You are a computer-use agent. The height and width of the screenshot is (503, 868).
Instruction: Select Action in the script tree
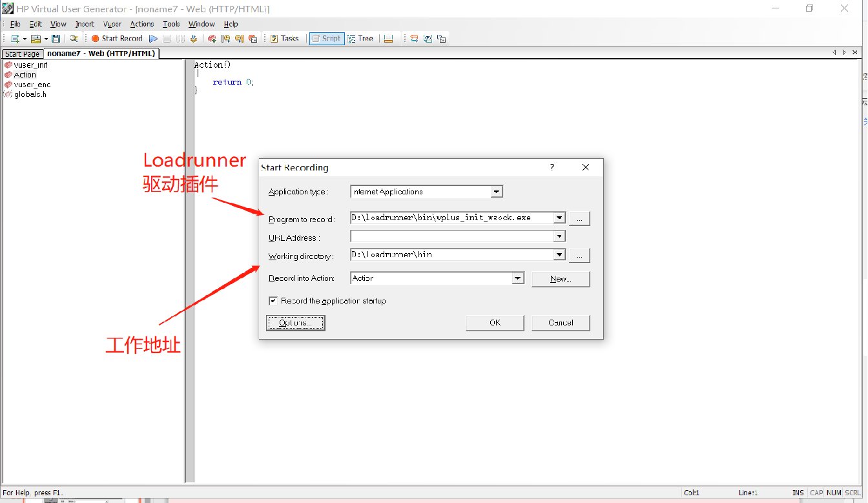[25, 75]
